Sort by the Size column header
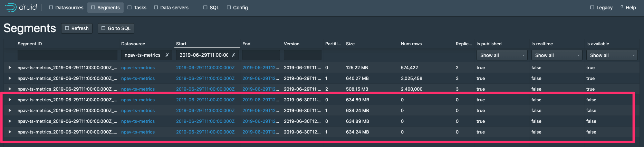644x147 pixels. [350, 44]
